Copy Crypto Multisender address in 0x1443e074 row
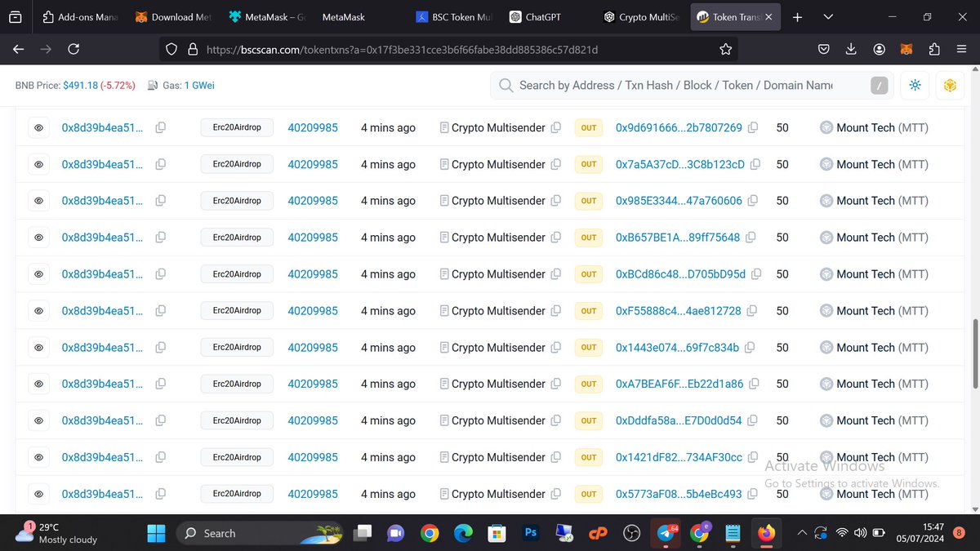Screen dimensions: 980x551 pos(556,347)
